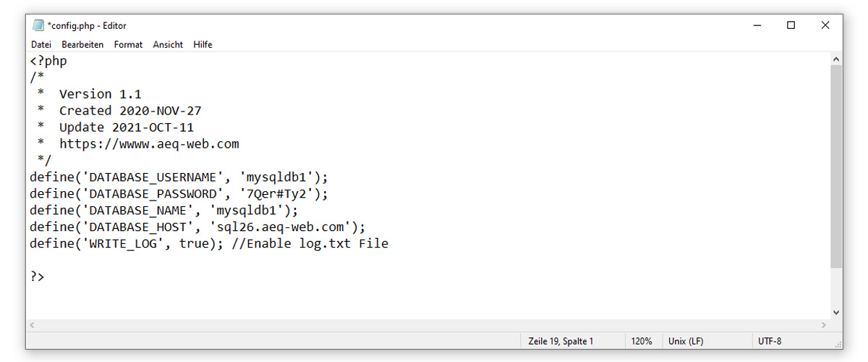Place cursor in the DATABASE_PASSWORD line
The width and height of the screenshot is (868, 362).
pyautogui.click(x=179, y=194)
